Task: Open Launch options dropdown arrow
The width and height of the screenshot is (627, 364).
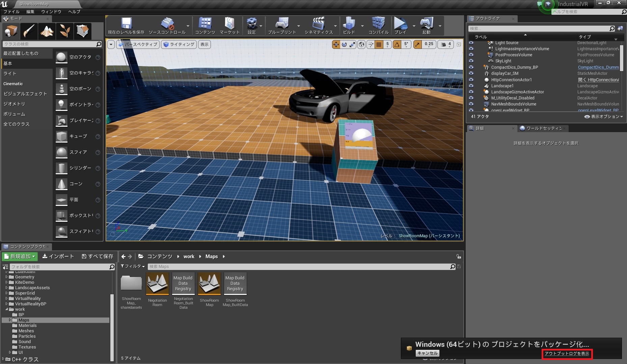Action: coord(440,26)
